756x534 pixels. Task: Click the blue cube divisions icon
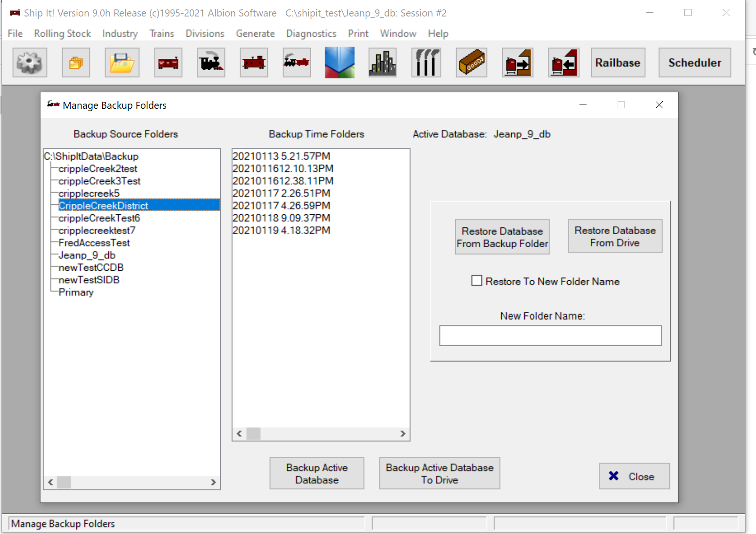point(339,63)
